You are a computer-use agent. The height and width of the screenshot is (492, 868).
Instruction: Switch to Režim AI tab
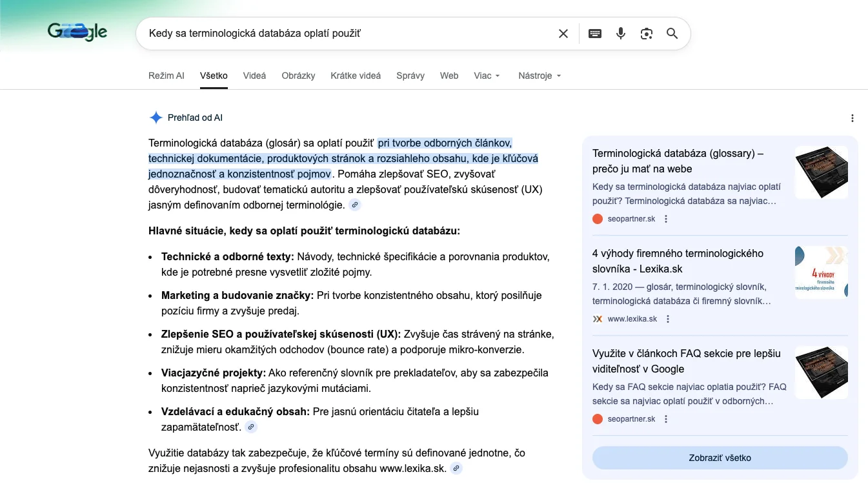pyautogui.click(x=166, y=76)
